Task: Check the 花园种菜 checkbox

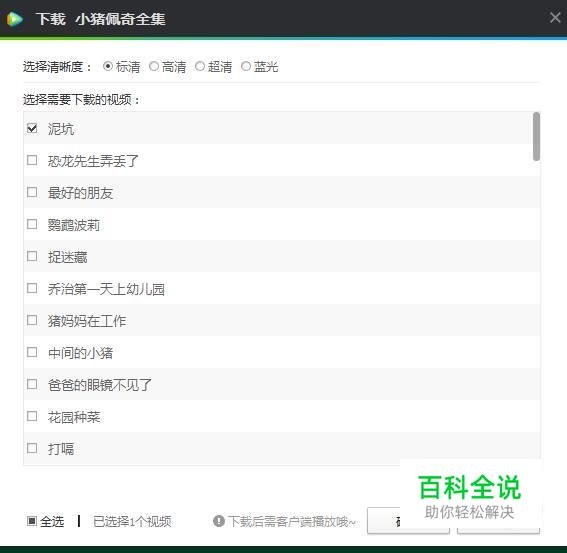Action: pyautogui.click(x=32, y=416)
